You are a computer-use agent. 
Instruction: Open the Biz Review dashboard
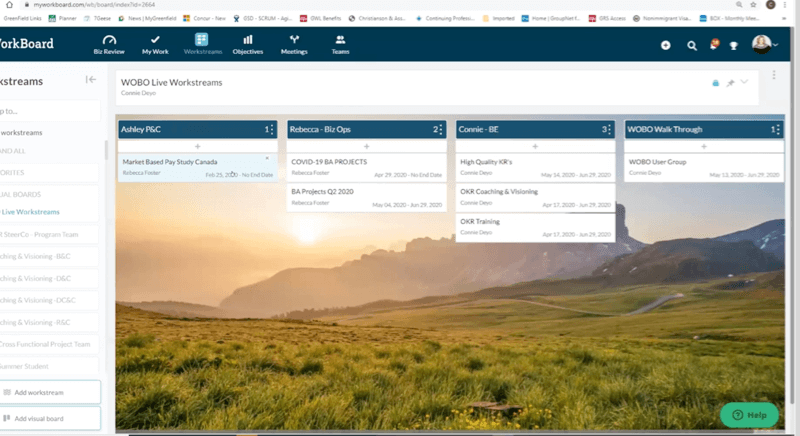(x=109, y=44)
